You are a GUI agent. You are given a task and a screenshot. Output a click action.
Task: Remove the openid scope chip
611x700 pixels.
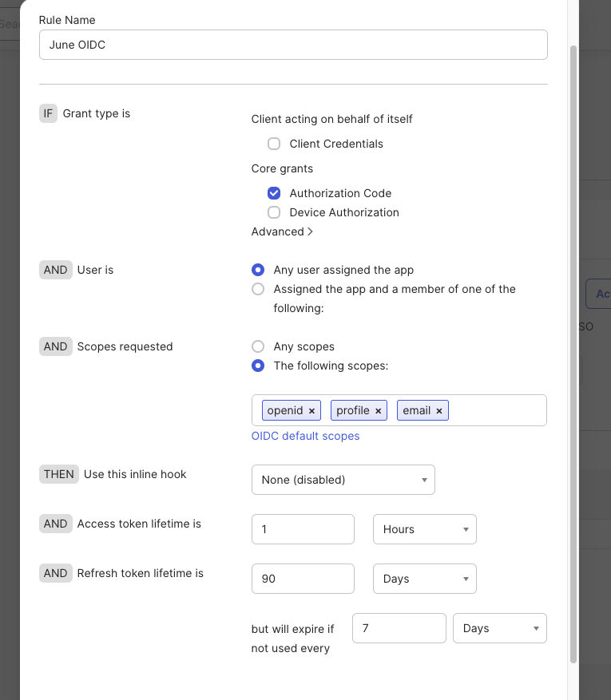point(310,409)
